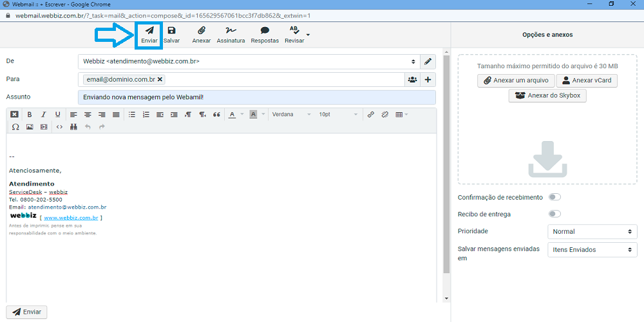Image resolution: width=644 pixels, height=322 pixels.
Task: Expand the Verdana font family dropdown
Action: pos(289,115)
